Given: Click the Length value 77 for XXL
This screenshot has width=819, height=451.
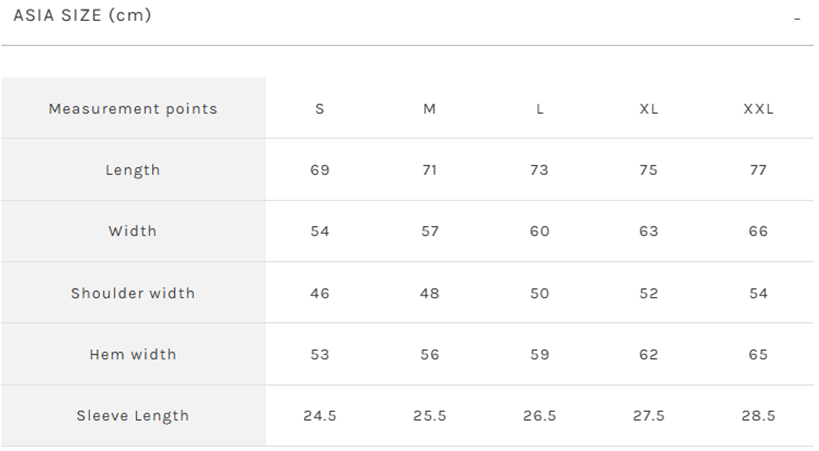Looking at the screenshot, I should [759, 170].
